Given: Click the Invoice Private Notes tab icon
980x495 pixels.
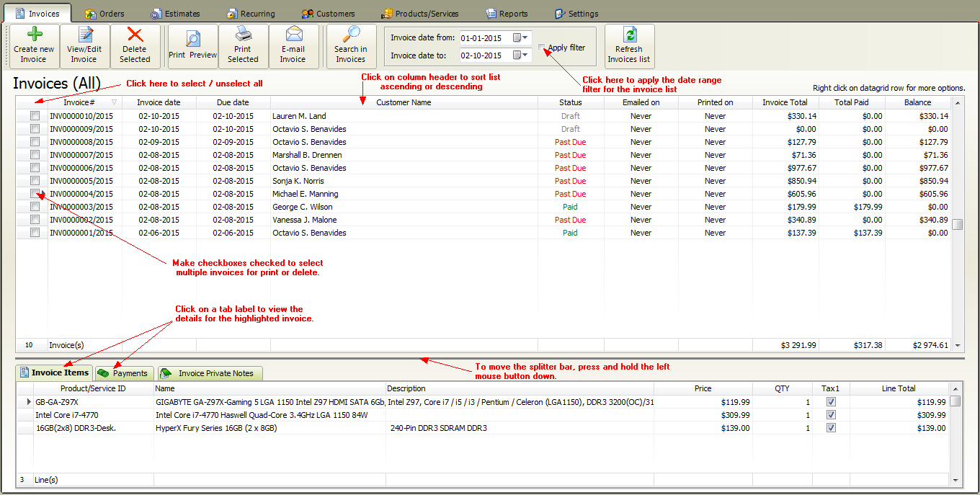Looking at the screenshot, I should [x=166, y=373].
